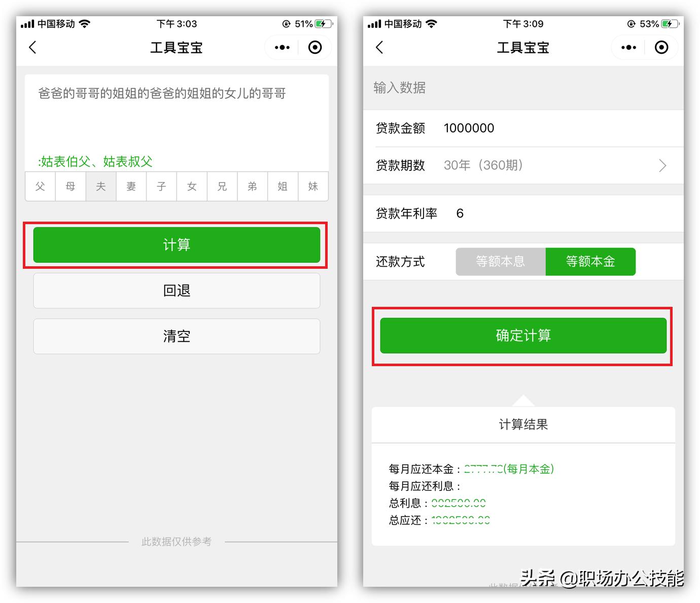Viewport: 700px width, 603px height.
Task: Edit the 贷款金额 field showing 1000000
Action: coord(469,128)
